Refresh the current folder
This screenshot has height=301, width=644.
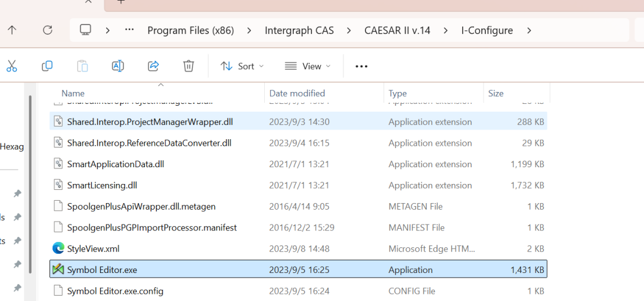[x=48, y=30]
